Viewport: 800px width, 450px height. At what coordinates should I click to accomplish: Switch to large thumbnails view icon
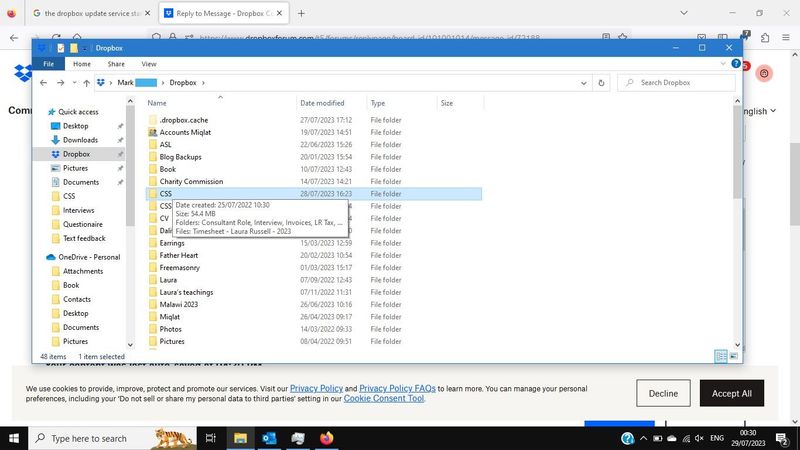tap(735, 356)
